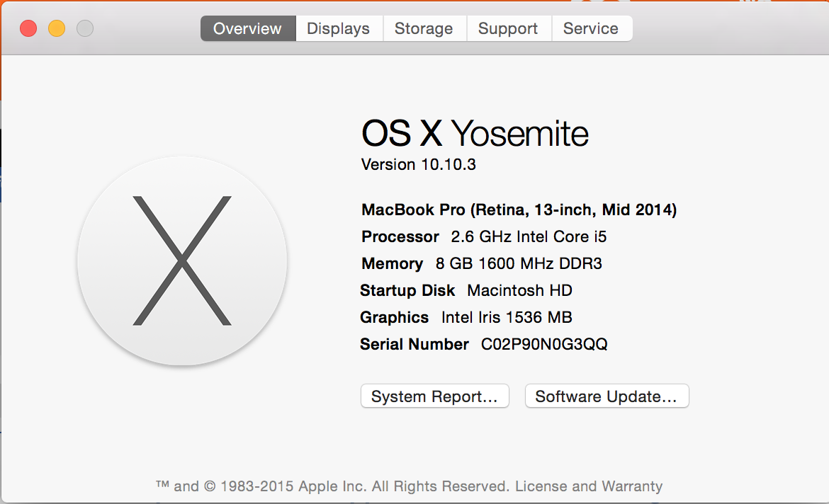Screen dimensions: 829x504
Task: Go to the Support tab
Action: coord(508,29)
